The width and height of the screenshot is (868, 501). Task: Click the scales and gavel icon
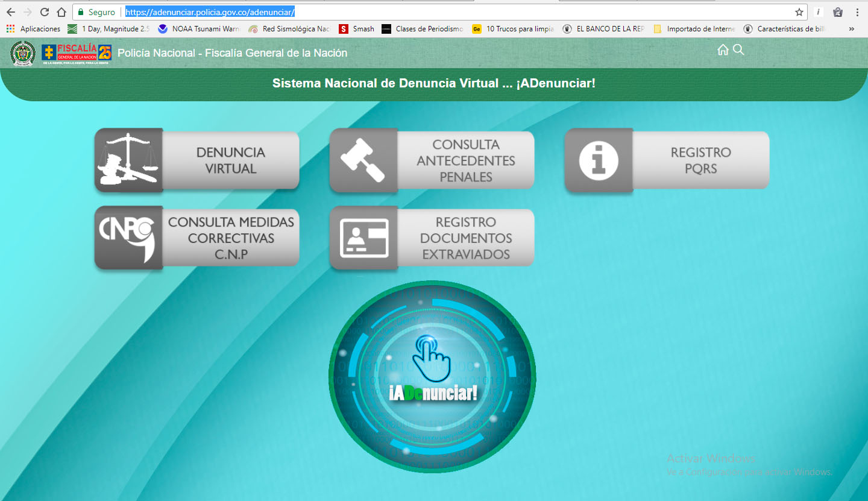pos(128,160)
